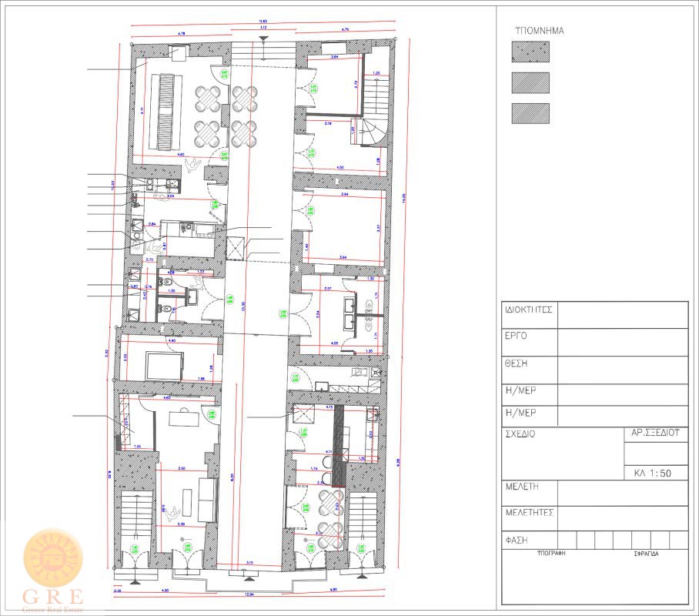699x616 pixels.
Task: Click the entrance arrow marker at top corridor
Action: [263, 38]
